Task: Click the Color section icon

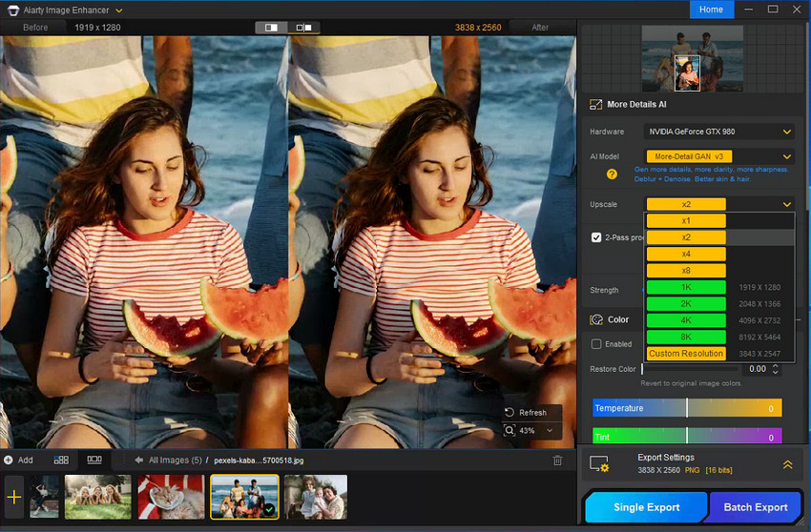Action: tap(596, 319)
